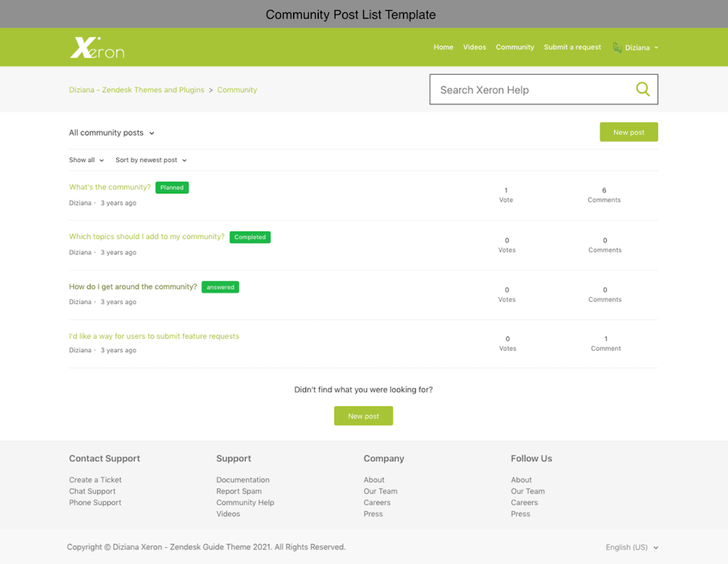Open the "What's the community?" post
Image resolution: width=728 pixels, height=564 pixels.
click(110, 187)
